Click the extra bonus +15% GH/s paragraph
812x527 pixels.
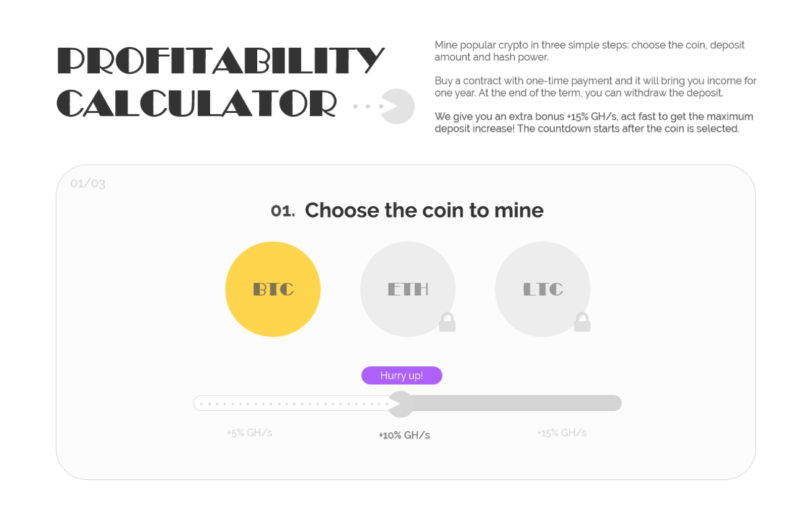click(x=594, y=123)
